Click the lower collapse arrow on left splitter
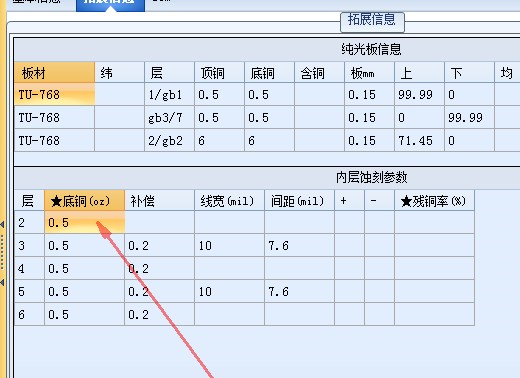The height and width of the screenshot is (378, 520). tap(2, 283)
